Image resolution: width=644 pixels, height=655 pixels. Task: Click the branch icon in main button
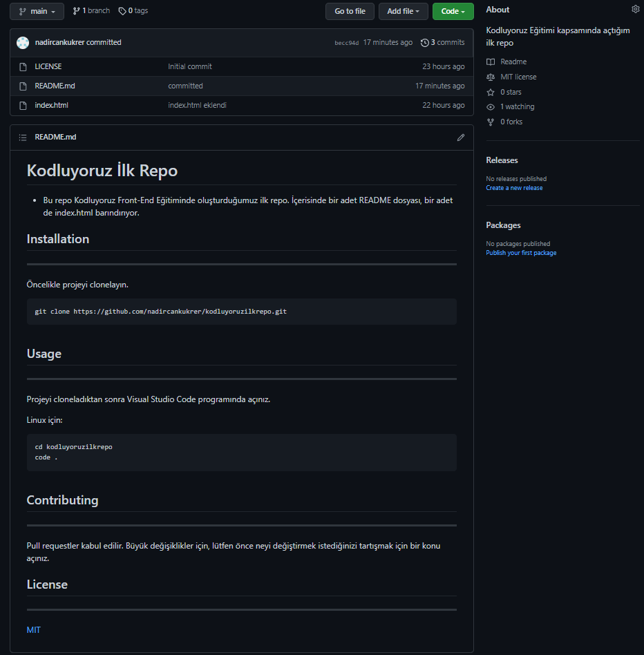(x=23, y=11)
